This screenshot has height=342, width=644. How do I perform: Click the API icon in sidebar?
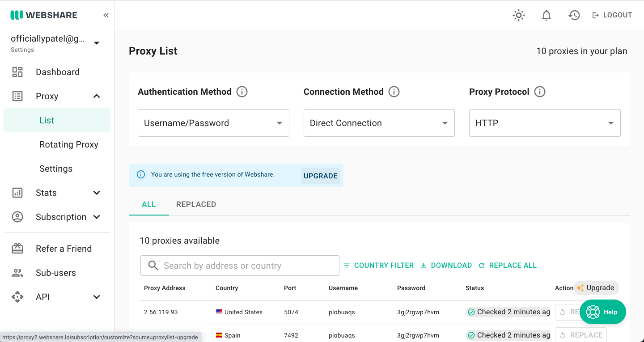[17, 297]
